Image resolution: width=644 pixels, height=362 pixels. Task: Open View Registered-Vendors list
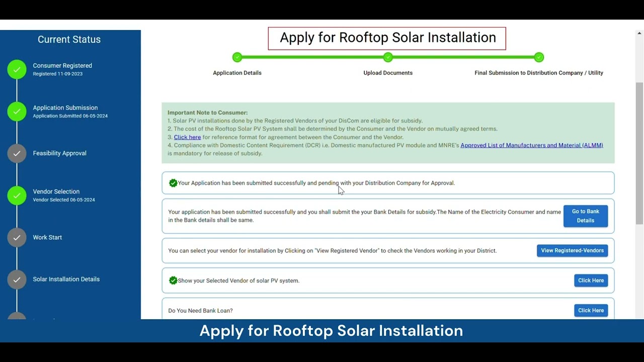pyautogui.click(x=572, y=250)
